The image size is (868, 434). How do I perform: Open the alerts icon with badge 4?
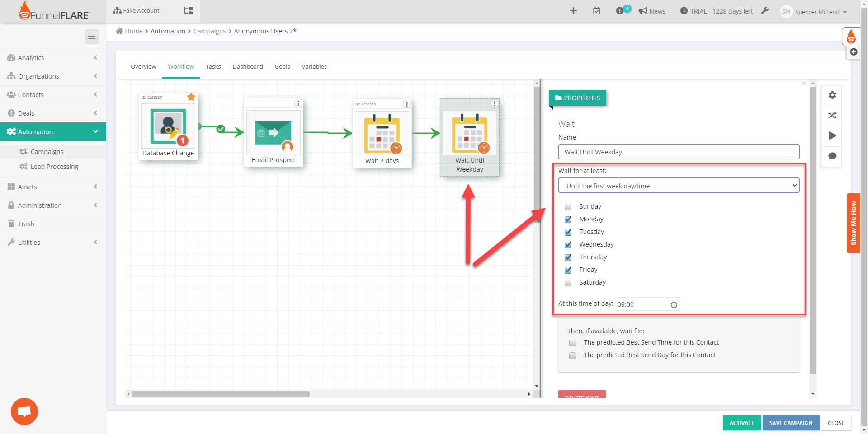point(623,10)
